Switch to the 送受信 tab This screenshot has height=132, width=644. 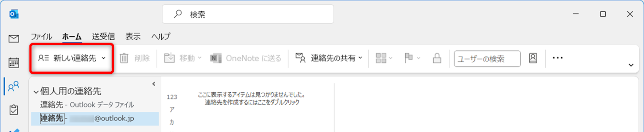pos(103,37)
